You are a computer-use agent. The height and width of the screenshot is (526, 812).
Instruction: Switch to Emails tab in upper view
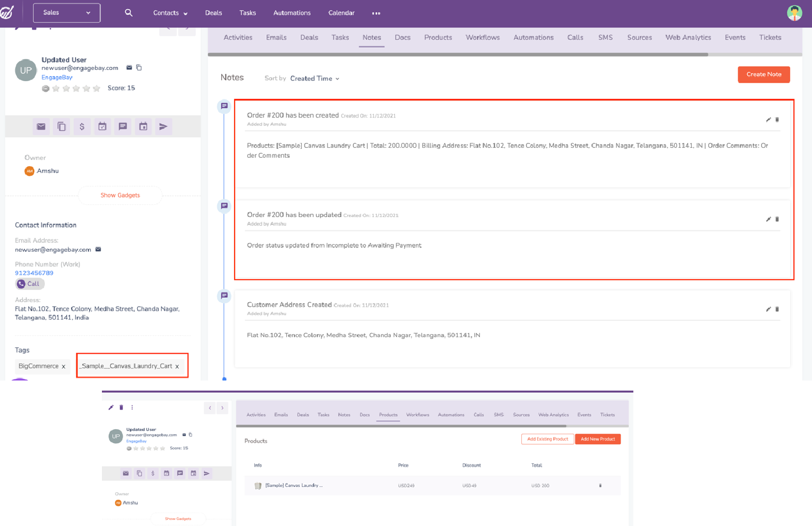276,37
